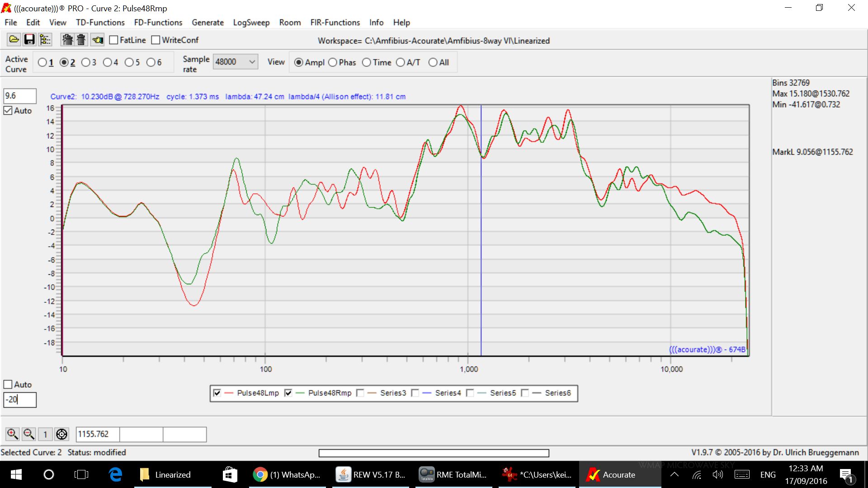Show hidden system tray icons
The width and height of the screenshot is (868, 488).
click(x=675, y=474)
